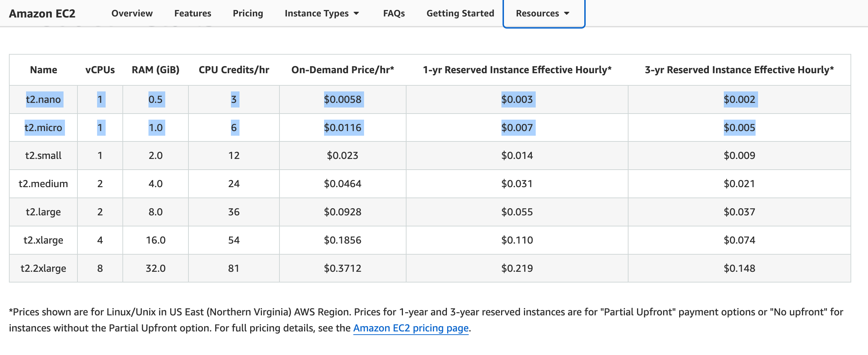868x355 pixels.
Task: Click the $0.148 3-yr reserved price
Action: point(739,268)
